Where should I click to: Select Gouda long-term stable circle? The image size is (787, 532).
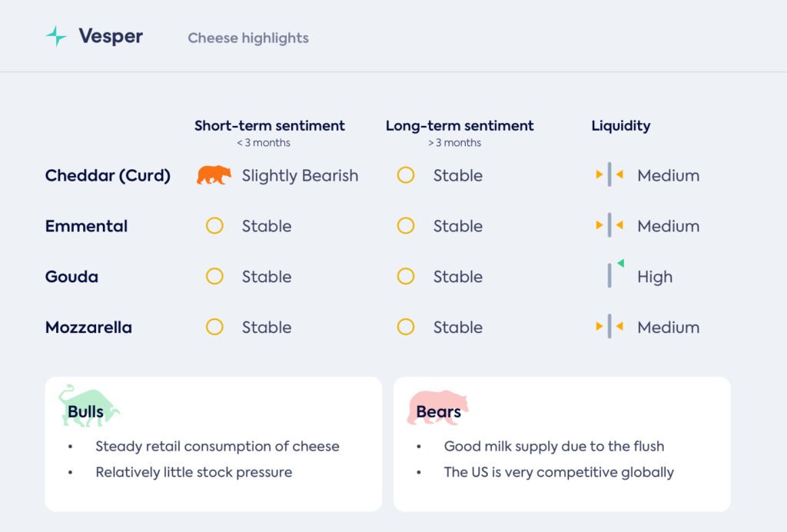(406, 277)
